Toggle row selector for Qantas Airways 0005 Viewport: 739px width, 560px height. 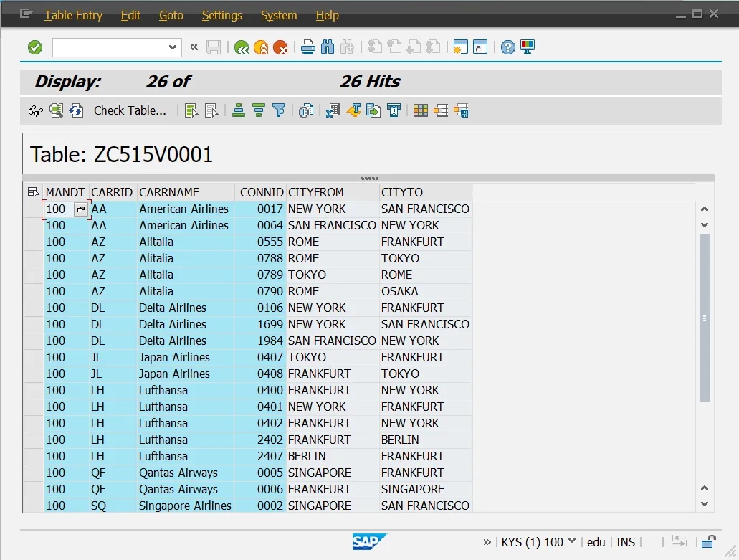pyautogui.click(x=34, y=473)
